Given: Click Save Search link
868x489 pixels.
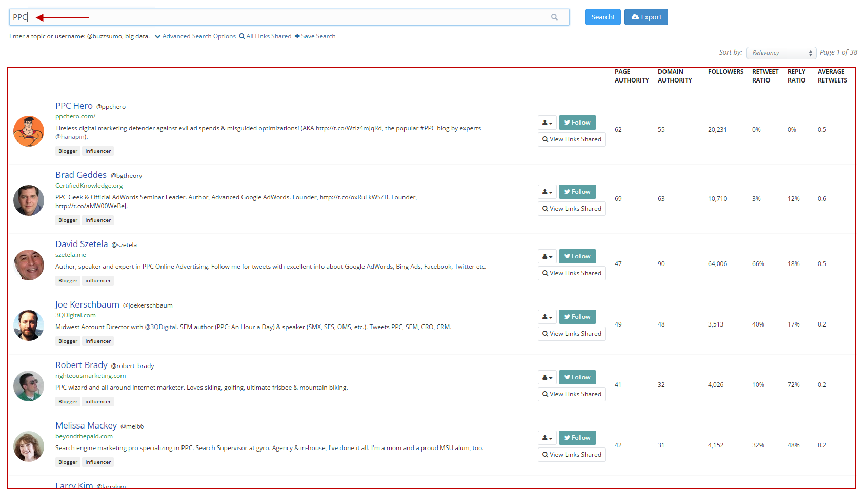Looking at the screenshot, I should tap(315, 36).
